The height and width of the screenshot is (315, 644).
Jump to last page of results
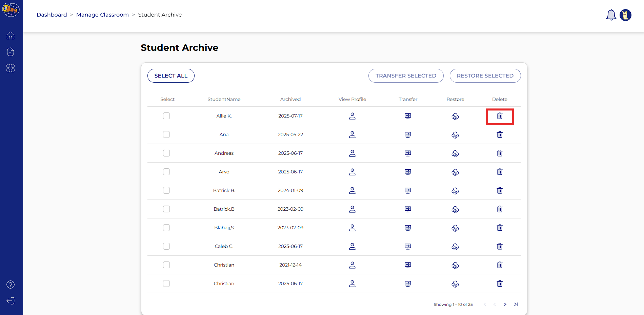516,304
